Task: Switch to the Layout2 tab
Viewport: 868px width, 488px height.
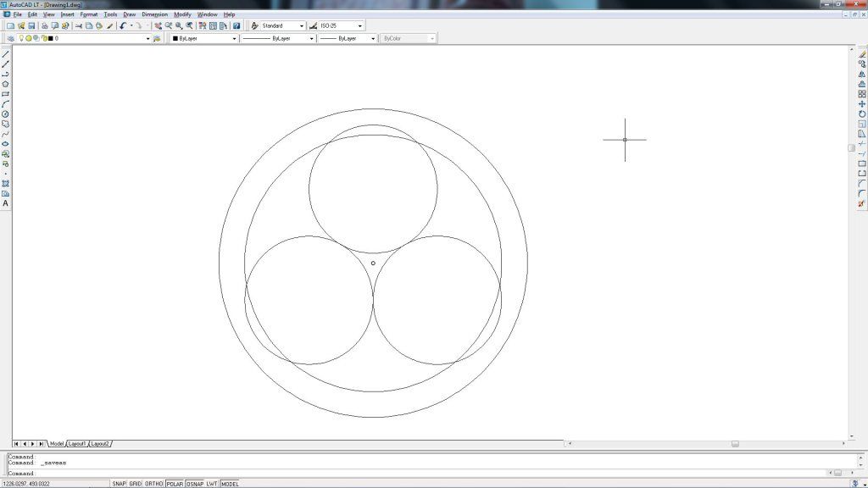Action: click(100, 444)
